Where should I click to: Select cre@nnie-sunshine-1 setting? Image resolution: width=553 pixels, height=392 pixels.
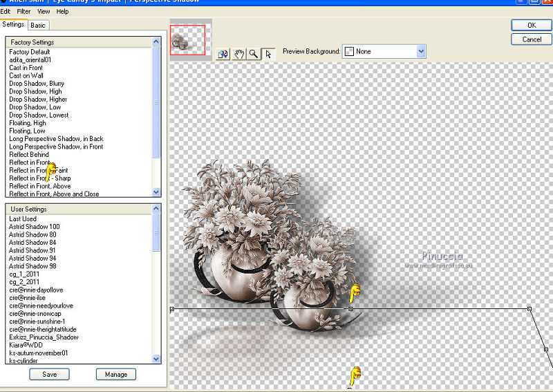pyautogui.click(x=37, y=321)
